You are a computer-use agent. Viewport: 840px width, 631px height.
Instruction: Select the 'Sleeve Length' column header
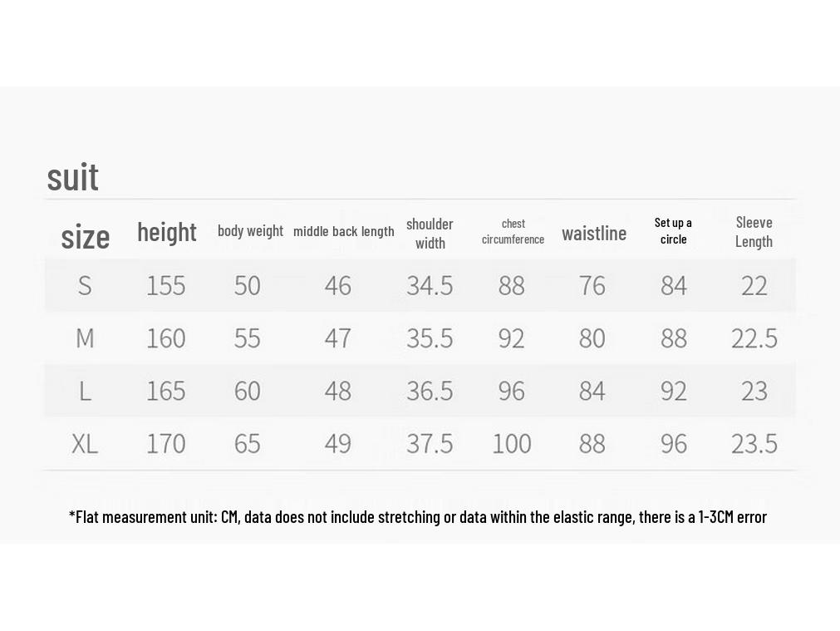(x=754, y=232)
